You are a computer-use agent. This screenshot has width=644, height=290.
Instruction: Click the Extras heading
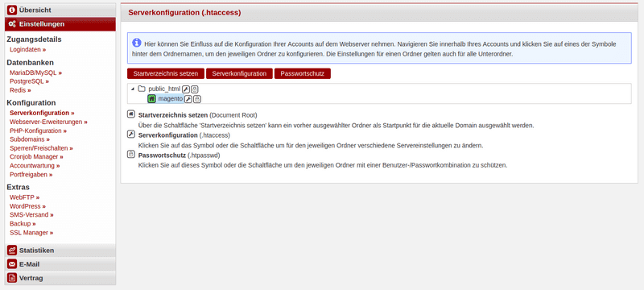tap(18, 188)
